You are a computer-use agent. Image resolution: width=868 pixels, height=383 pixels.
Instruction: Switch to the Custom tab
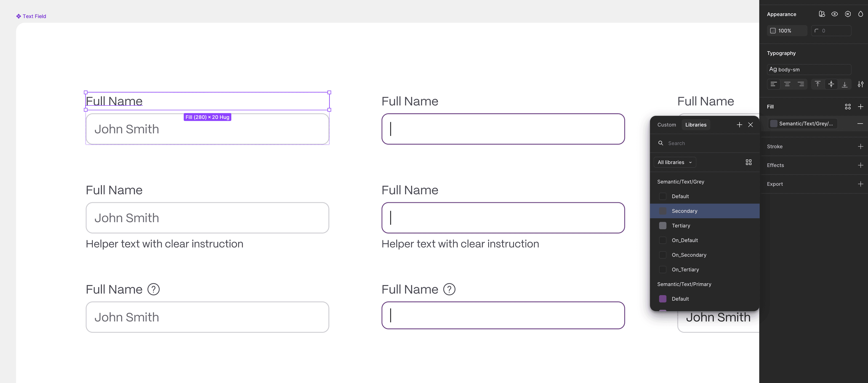point(666,125)
